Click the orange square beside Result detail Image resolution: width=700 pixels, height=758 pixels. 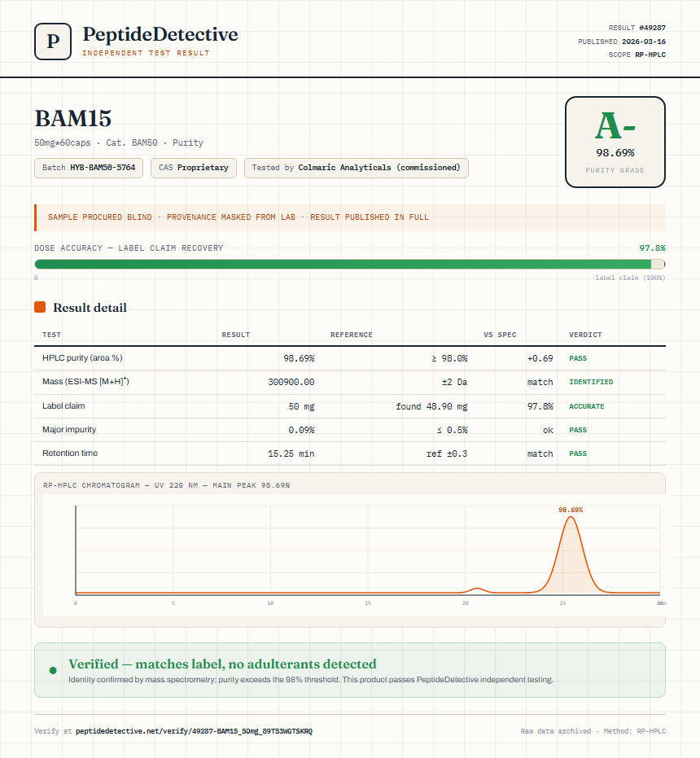[40, 307]
